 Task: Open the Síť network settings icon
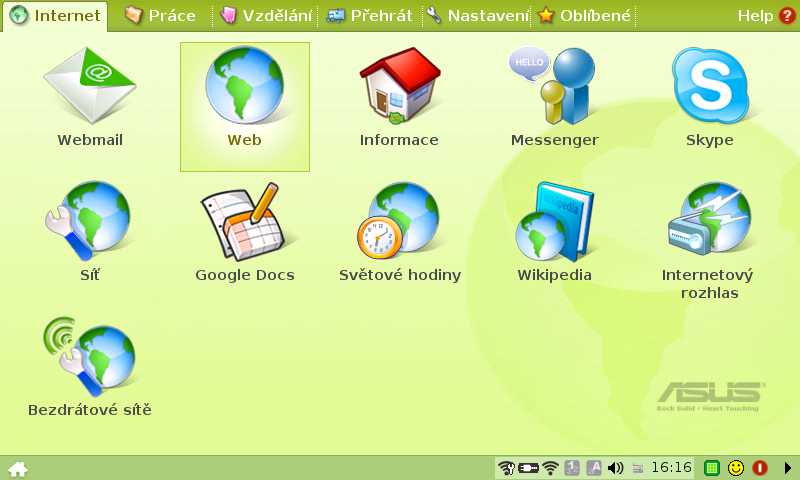[88, 220]
